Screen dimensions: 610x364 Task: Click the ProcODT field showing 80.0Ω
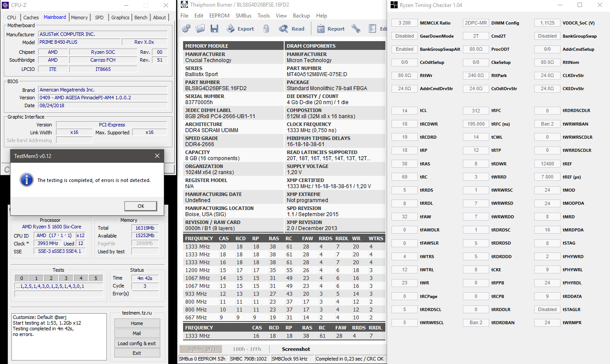click(x=476, y=49)
